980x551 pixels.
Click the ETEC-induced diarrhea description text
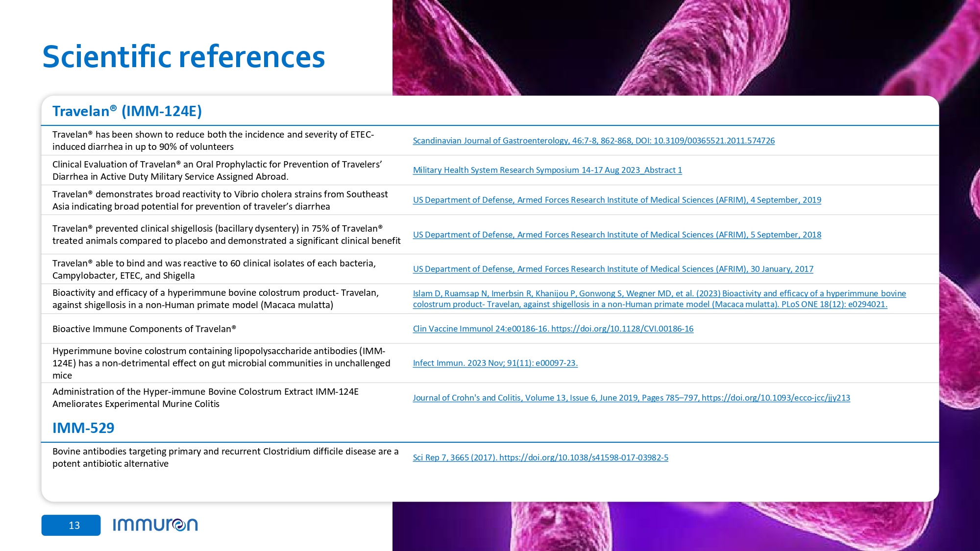(213, 141)
